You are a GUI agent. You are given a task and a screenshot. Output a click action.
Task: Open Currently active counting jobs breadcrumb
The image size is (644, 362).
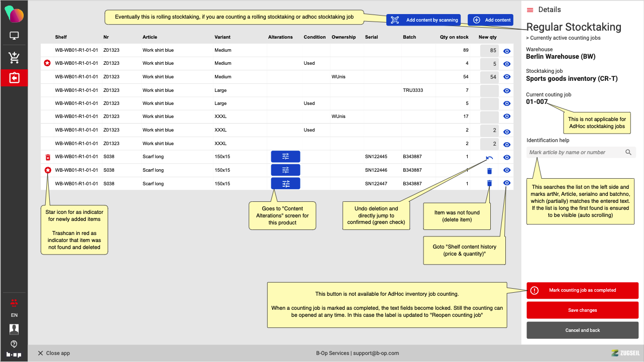coord(563,38)
